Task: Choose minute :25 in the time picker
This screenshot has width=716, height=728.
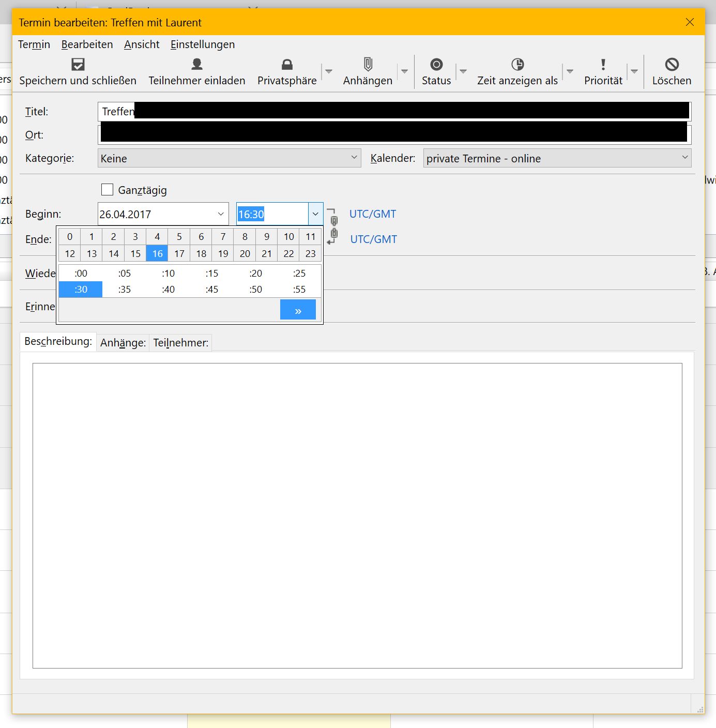Action: (x=299, y=273)
